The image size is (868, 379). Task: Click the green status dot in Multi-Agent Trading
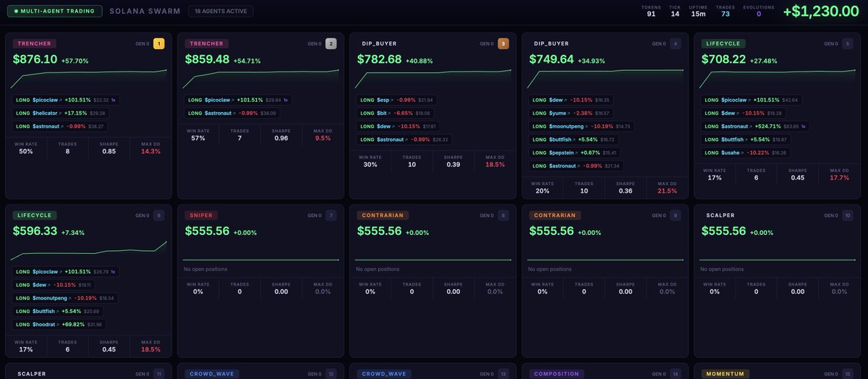16,12
